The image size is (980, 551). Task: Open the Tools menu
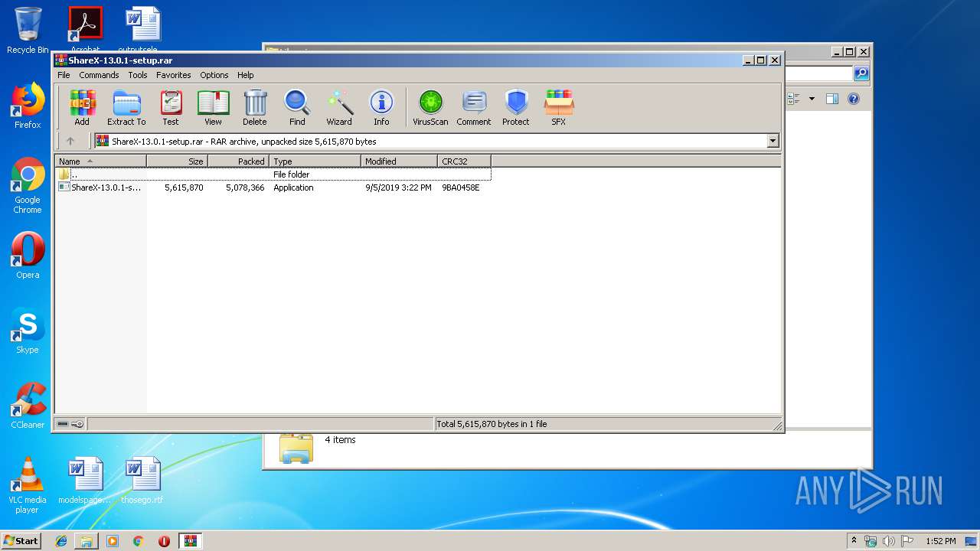point(138,75)
